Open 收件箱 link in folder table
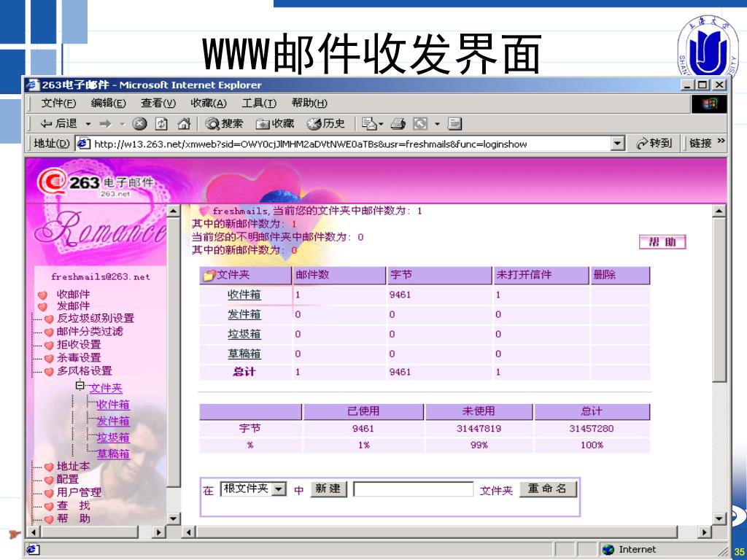747x560 pixels. tap(244, 295)
